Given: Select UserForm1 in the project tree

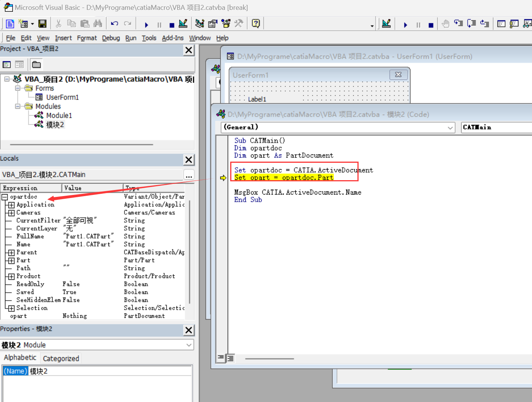Looking at the screenshot, I should click(x=62, y=97).
